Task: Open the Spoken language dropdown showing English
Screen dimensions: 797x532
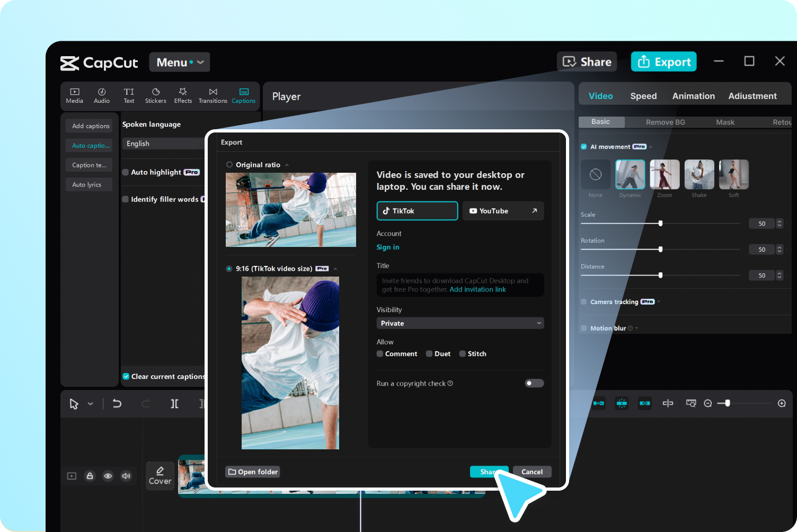Action: pyautogui.click(x=164, y=144)
